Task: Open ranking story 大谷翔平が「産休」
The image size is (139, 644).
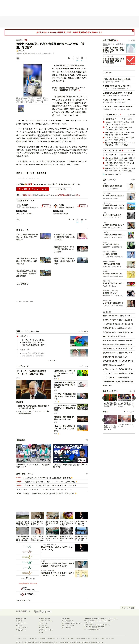Action: (120, 139)
